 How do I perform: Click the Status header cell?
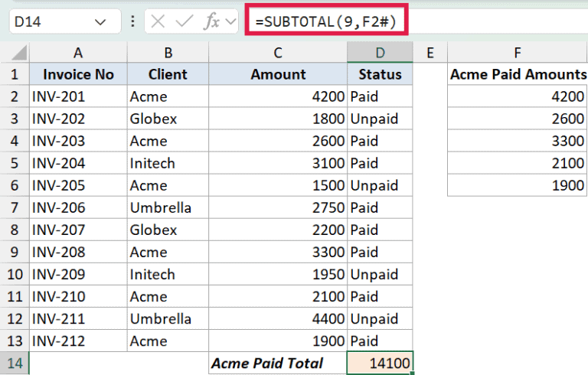point(380,74)
